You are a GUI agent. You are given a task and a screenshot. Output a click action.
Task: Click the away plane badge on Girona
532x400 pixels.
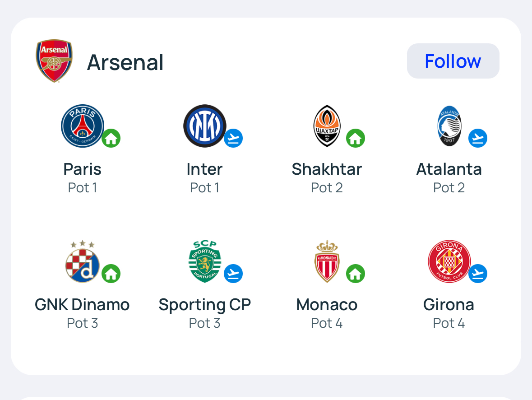tap(478, 274)
